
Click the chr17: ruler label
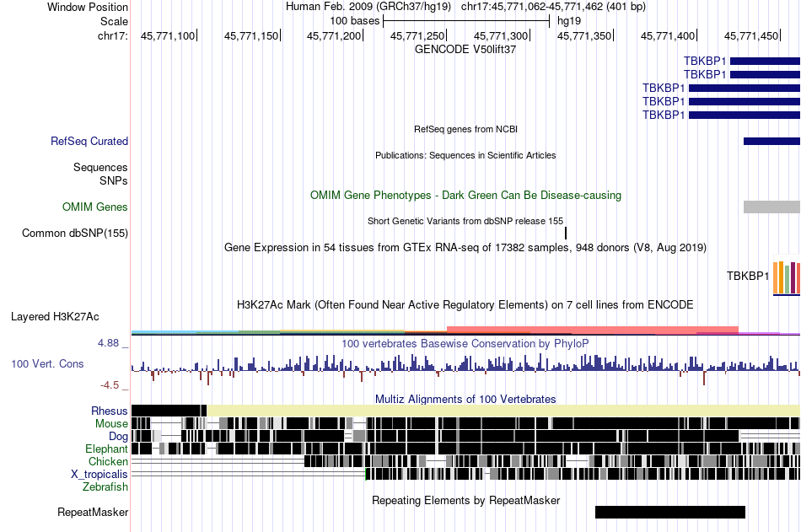tap(113, 35)
